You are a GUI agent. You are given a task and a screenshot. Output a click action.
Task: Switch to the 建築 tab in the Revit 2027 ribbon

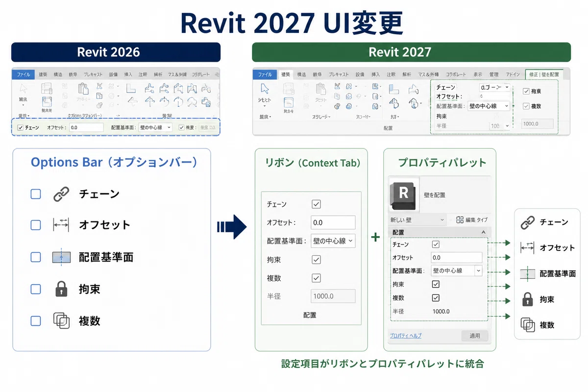point(285,74)
